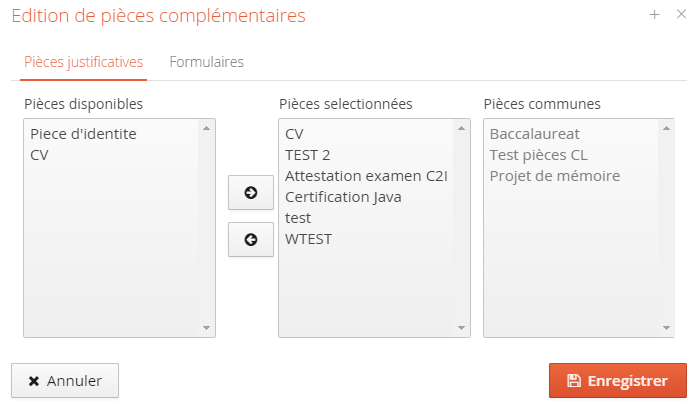Click Projet de mémoire entry
The image size is (698, 409).
(x=555, y=176)
